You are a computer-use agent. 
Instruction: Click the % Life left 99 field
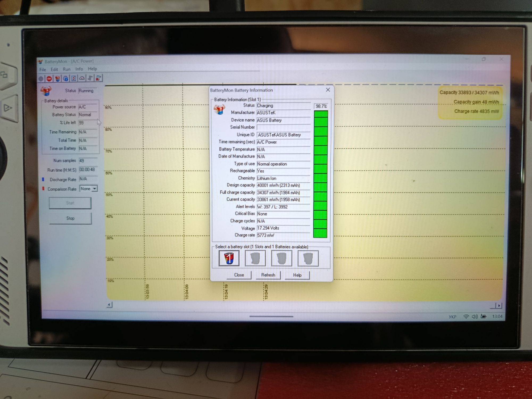tap(88, 123)
